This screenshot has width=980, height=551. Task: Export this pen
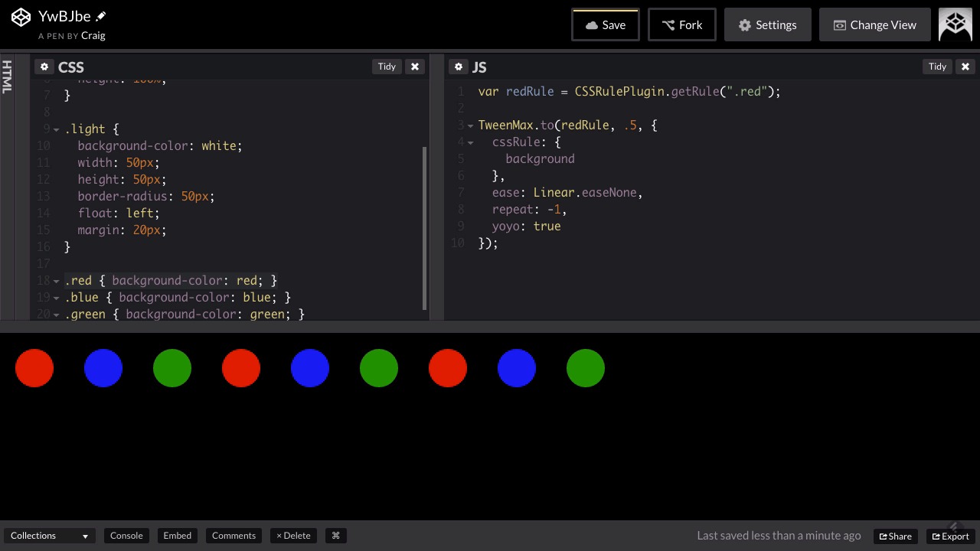pyautogui.click(x=950, y=536)
